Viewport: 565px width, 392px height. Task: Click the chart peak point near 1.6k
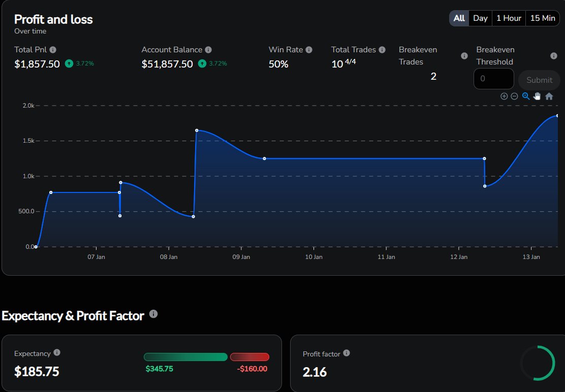coord(197,130)
